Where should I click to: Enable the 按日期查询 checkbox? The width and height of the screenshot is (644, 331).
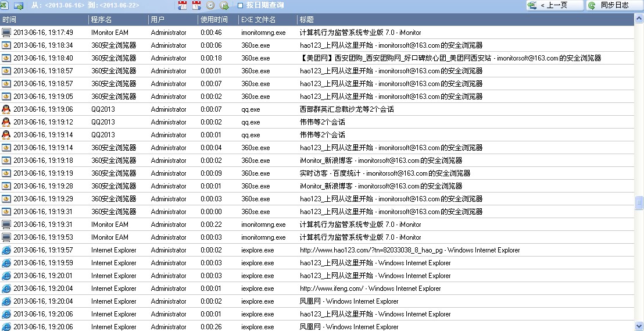tap(240, 6)
